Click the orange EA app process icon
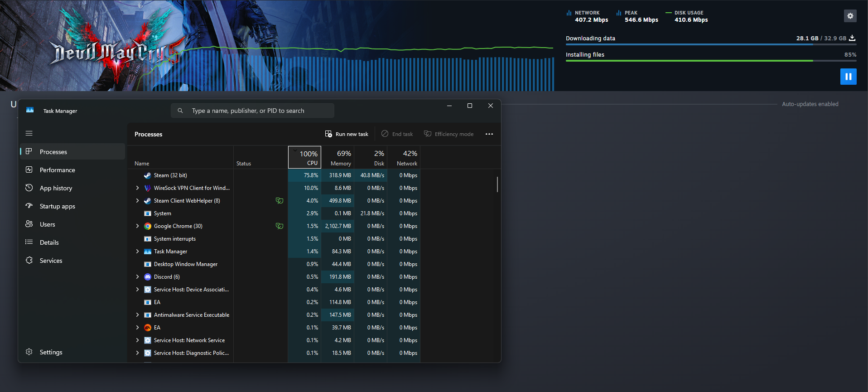The width and height of the screenshot is (868, 392). pyautogui.click(x=148, y=328)
